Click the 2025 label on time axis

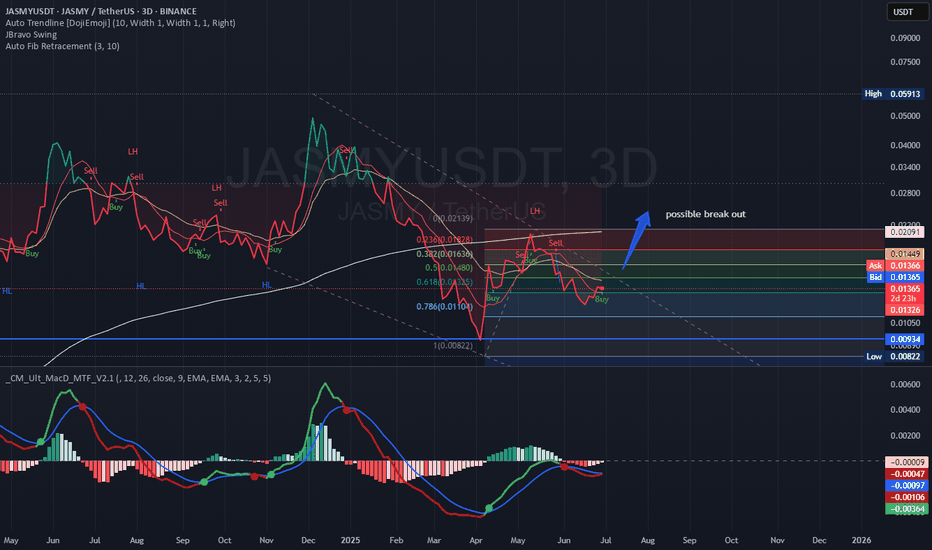click(351, 540)
